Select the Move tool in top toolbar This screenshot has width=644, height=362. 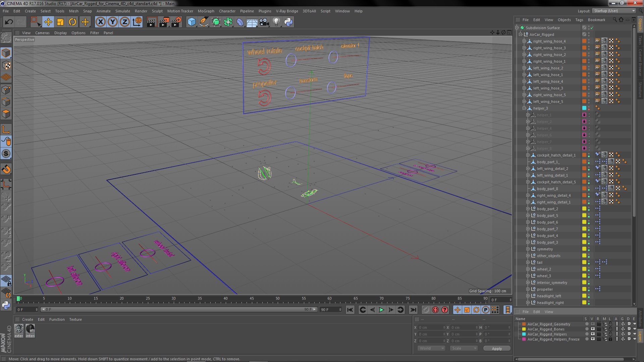(x=48, y=22)
